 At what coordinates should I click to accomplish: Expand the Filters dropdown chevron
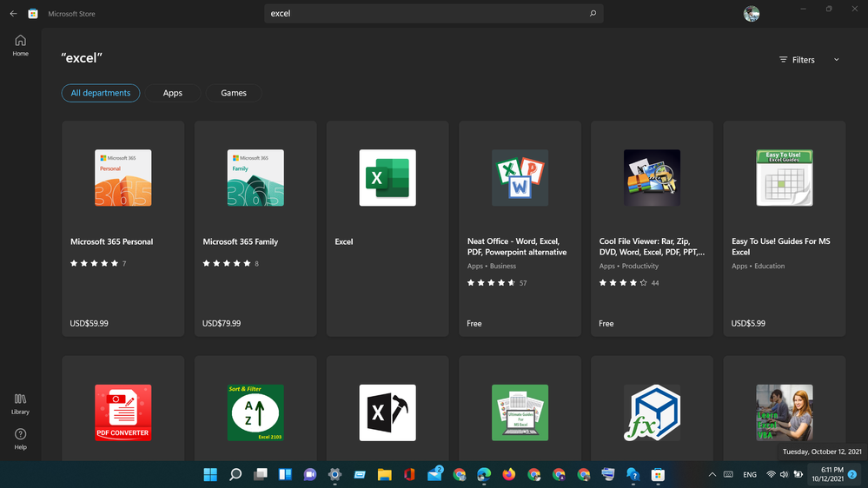[x=837, y=60]
